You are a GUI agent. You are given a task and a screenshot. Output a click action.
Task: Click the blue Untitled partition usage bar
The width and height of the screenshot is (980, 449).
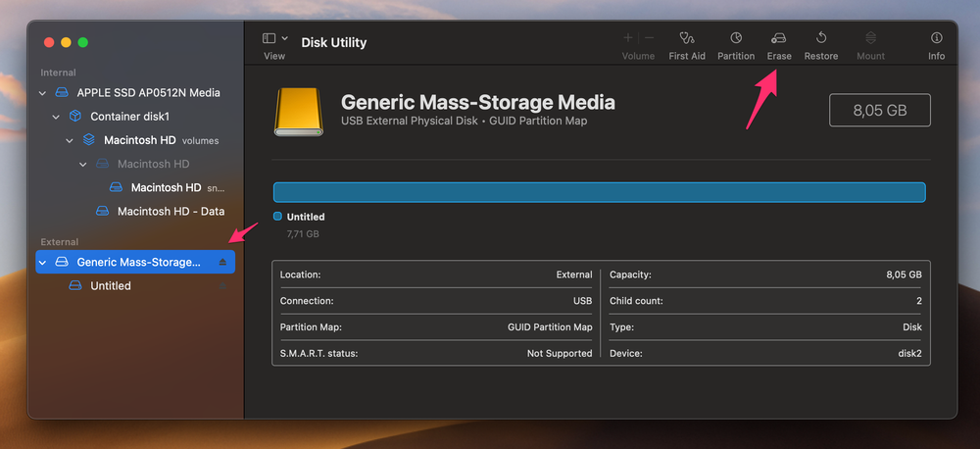[599, 192]
